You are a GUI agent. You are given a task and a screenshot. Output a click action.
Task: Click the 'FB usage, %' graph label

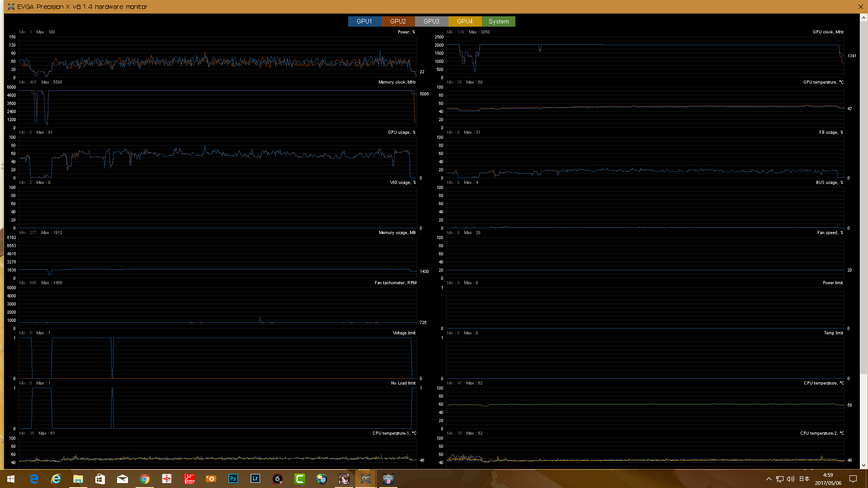pos(831,132)
